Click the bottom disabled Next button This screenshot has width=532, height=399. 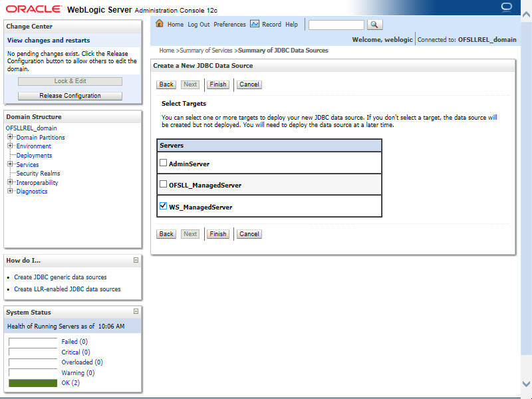coord(190,234)
